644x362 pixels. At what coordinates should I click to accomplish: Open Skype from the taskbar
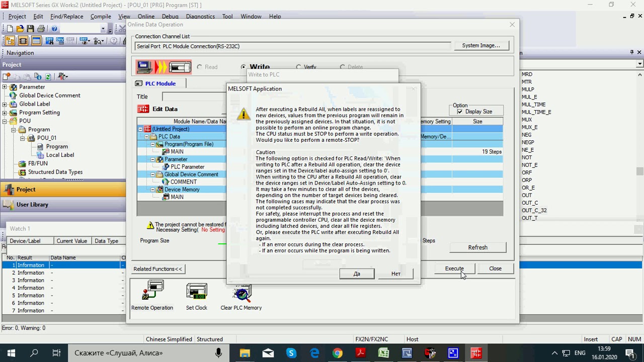(291, 353)
